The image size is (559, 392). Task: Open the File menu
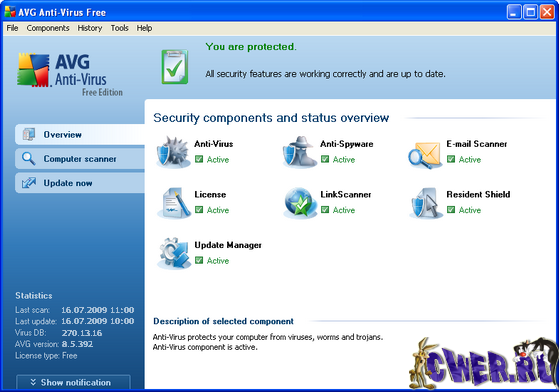click(12, 28)
